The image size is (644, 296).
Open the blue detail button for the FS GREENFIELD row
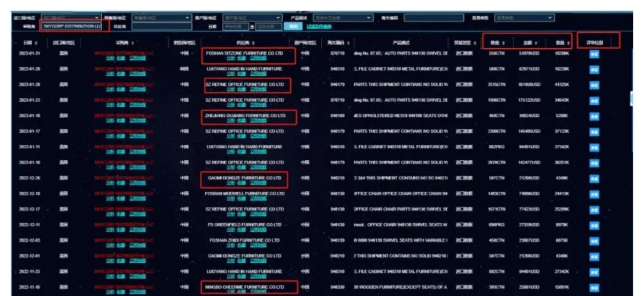(594, 226)
